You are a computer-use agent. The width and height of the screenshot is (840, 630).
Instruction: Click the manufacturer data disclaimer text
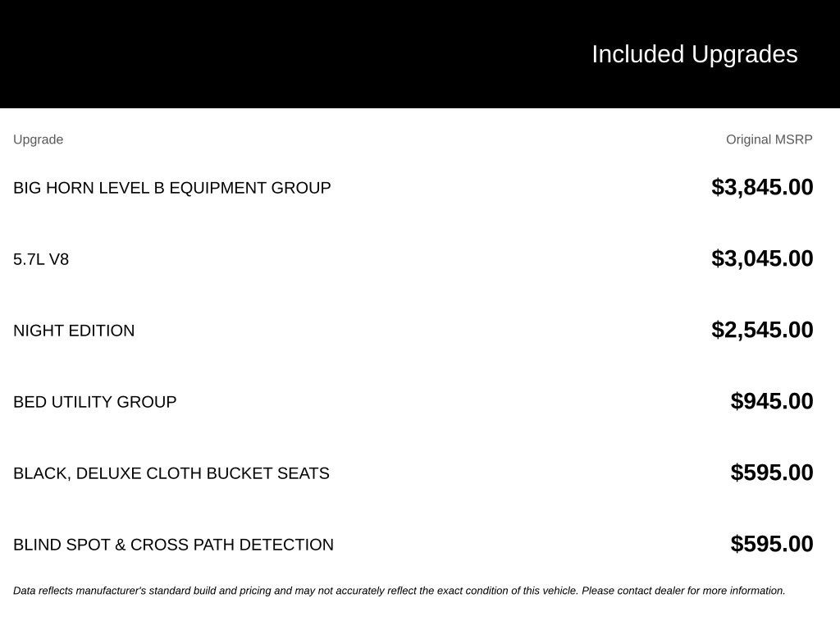pyautogui.click(x=399, y=591)
